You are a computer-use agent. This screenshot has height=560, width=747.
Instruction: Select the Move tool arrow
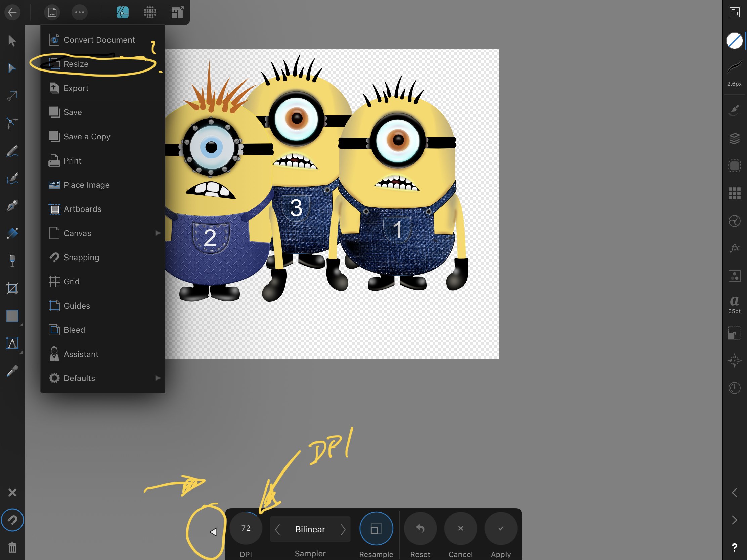(x=12, y=41)
